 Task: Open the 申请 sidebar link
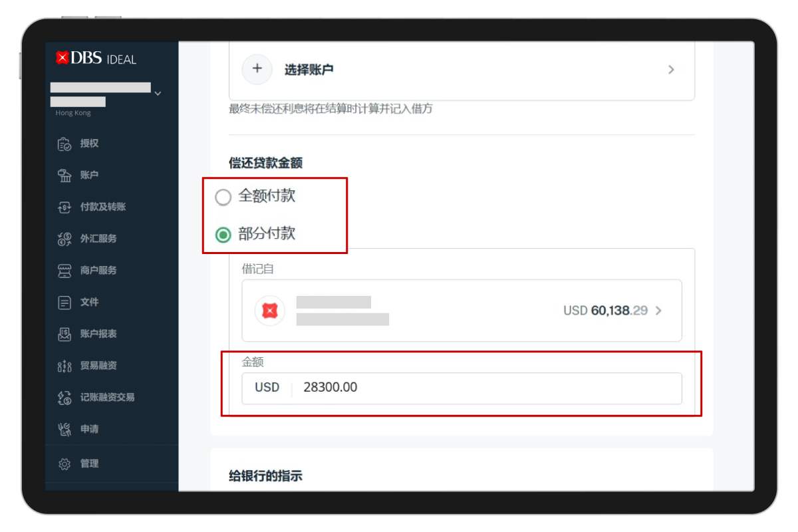[89, 430]
